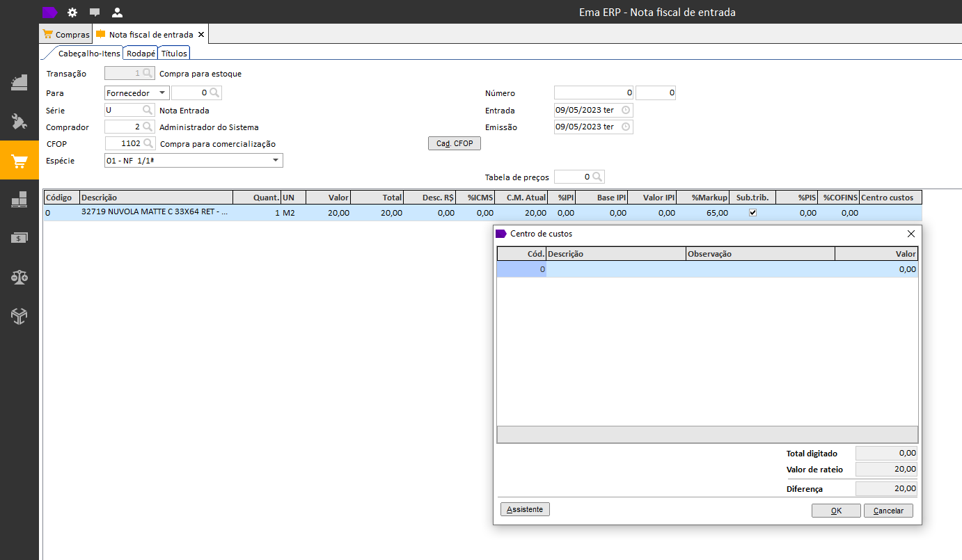This screenshot has width=962, height=560.
Task: Click the first Número input field
Action: tap(594, 93)
